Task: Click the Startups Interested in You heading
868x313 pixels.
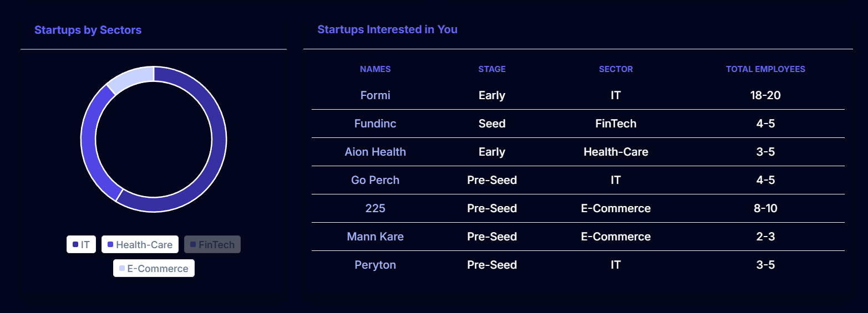Action: tap(387, 29)
